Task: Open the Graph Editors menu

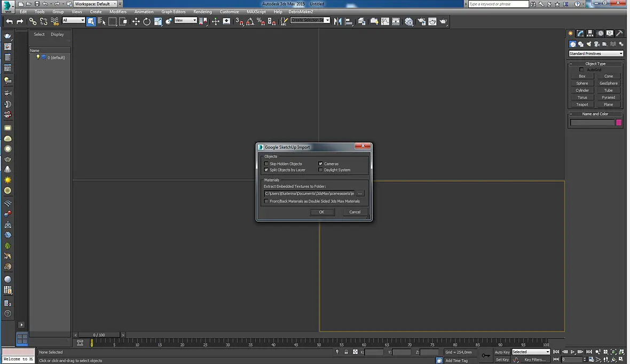Action: click(173, 12)
